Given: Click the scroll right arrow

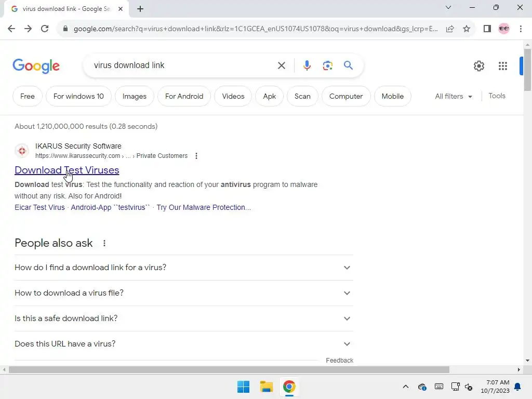Looking at the screenshot, I should tap(519, 369).
